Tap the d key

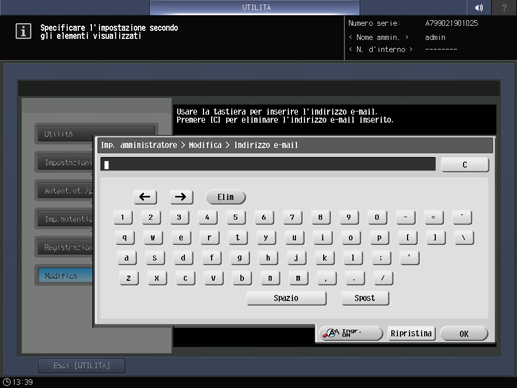coord(183,258)
